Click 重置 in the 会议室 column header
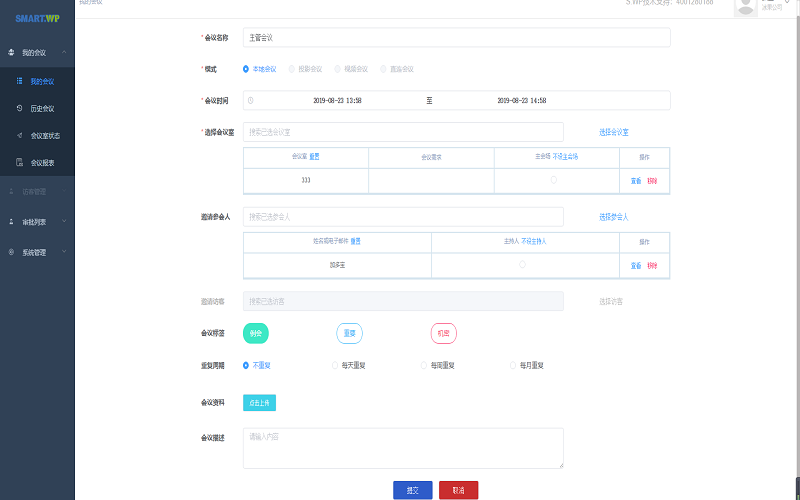Screen dimensions: 800x500 [314, 157]
